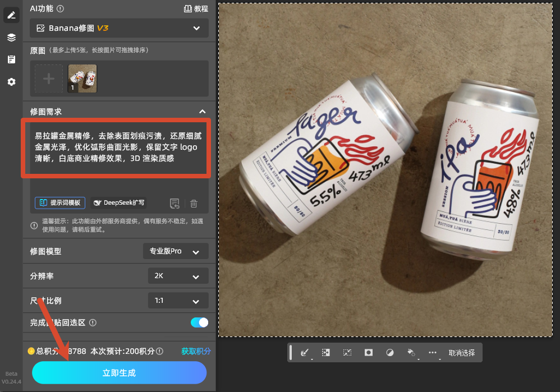This screenshot has width=560, height=392.
Task: Toggle the 完成后贴回选区 switch
Action: tap(199, 322)
